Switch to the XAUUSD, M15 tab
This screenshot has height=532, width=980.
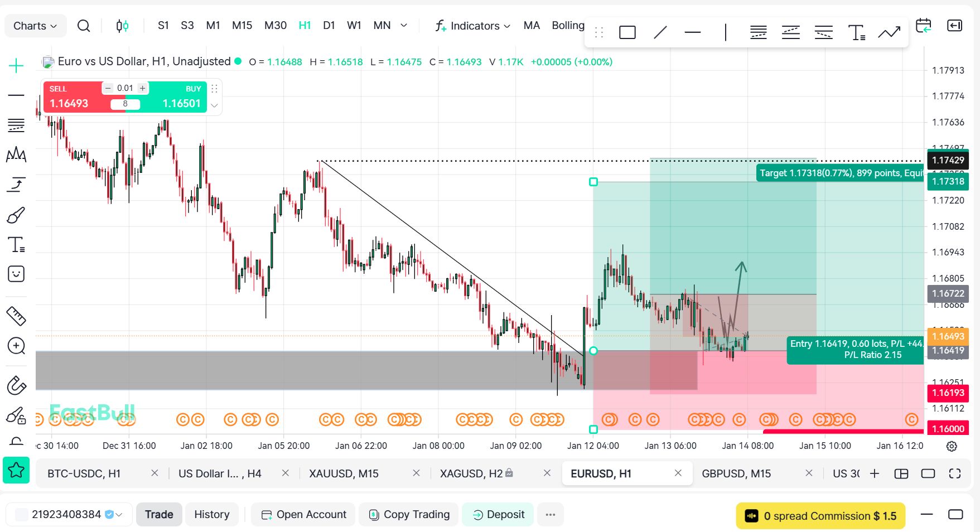click(x=344, y=473)
